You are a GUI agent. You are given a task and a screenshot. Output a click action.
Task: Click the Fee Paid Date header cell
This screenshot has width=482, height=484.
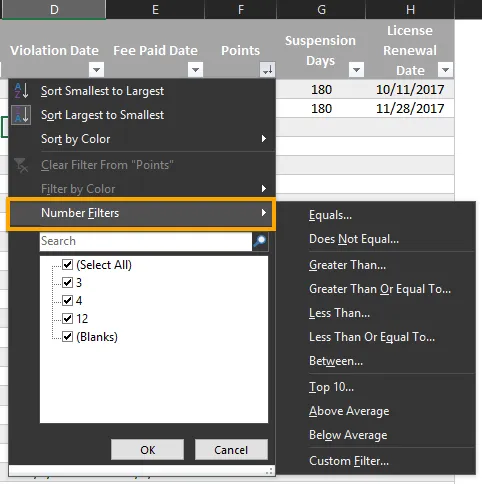(x=155, y=49)
